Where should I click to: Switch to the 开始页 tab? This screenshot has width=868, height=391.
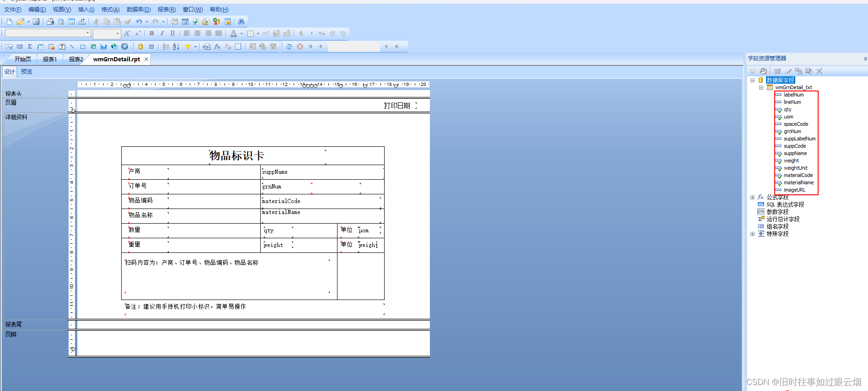pos(22,59)
